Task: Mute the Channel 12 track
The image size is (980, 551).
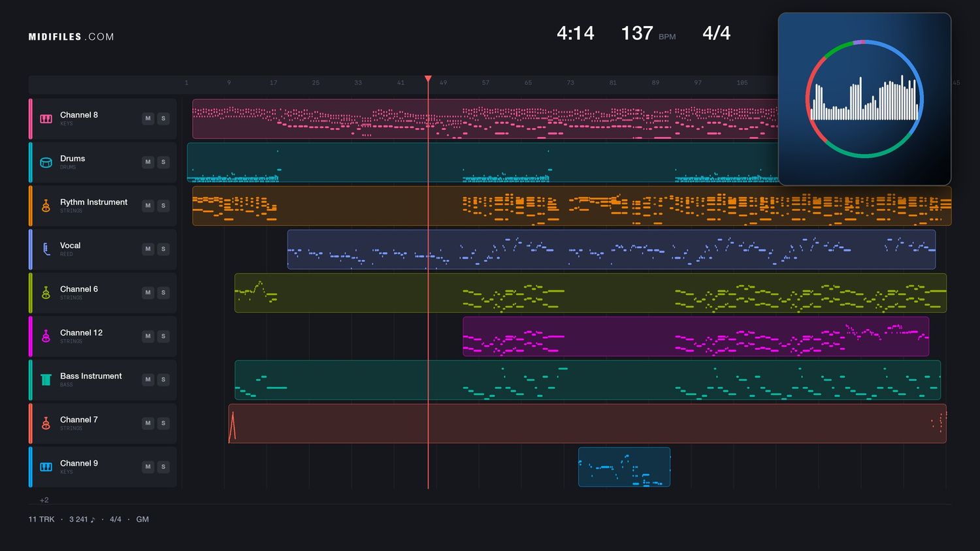Action: pos(148,336)
